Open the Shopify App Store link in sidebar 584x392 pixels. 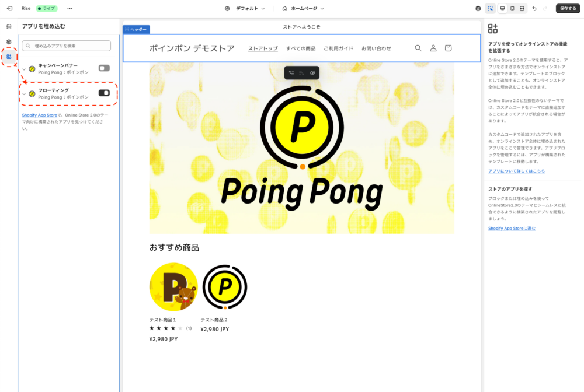40,116
